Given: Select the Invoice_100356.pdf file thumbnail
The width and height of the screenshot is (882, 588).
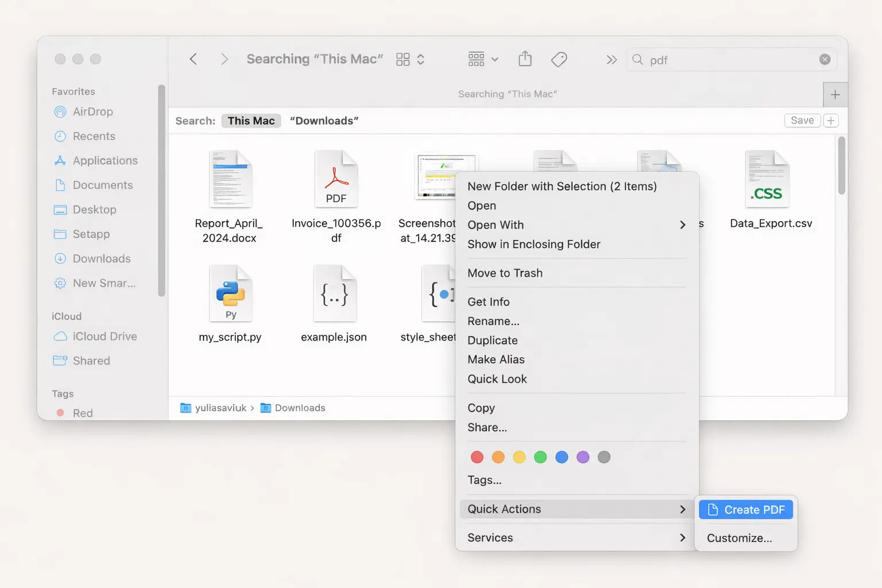Looking at the screenshot, I should (x=336, y=179).
